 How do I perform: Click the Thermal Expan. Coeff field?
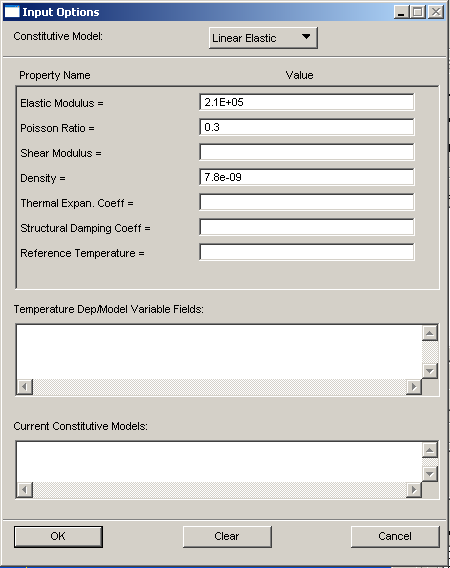point(307,202)
